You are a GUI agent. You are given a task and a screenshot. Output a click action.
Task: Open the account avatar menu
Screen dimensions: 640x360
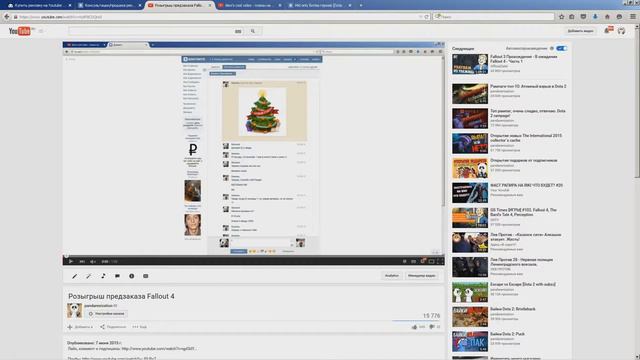click(x=621, y=31)
